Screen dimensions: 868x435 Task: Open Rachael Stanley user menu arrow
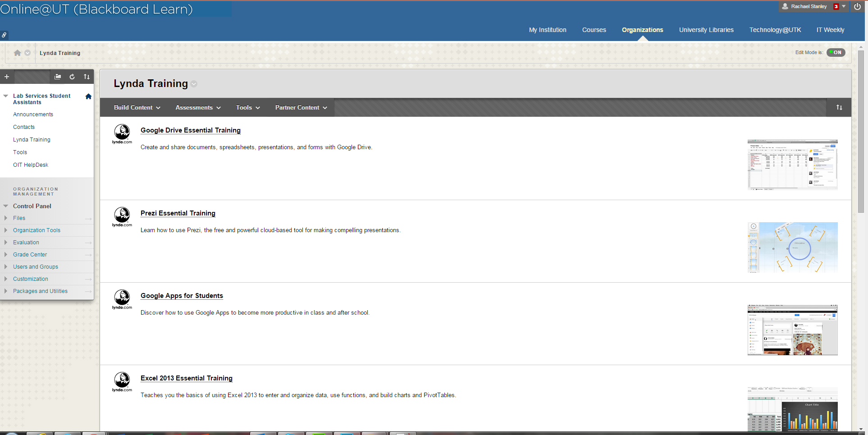pos(844,6)
